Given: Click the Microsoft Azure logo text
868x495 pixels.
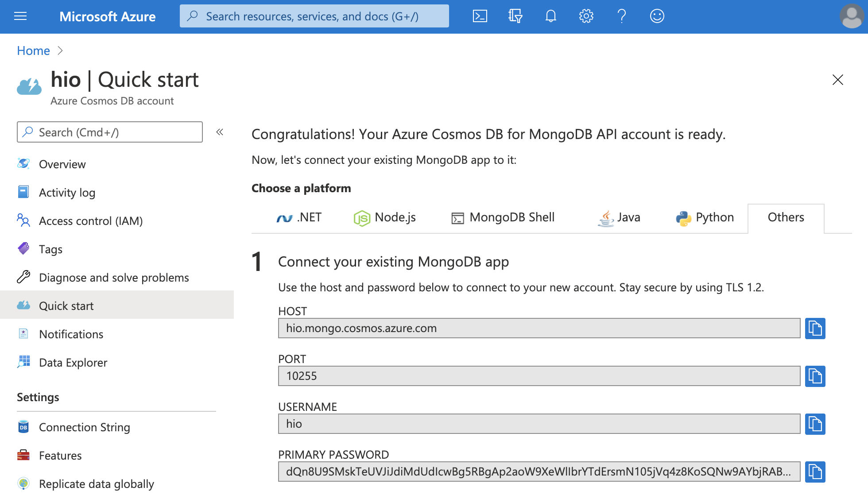Looking at the screenshot, I should [108, 16].
